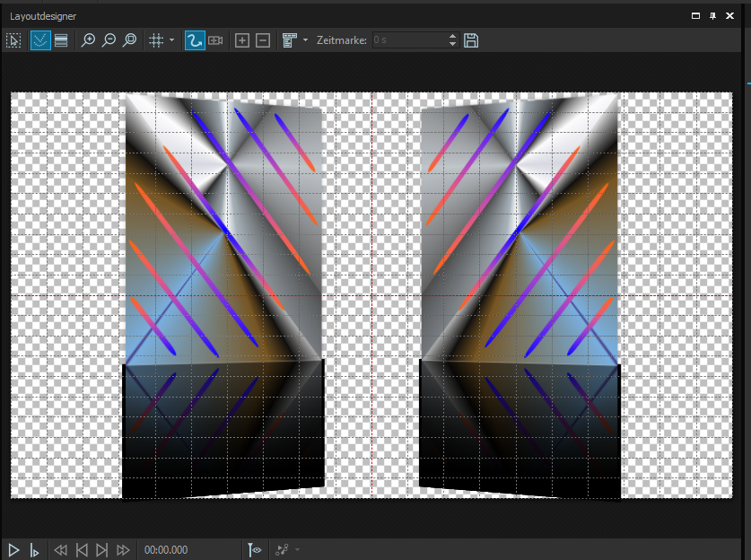Click the zoom-to-fit magnifier icon
This screenshot has width=751, height=560.
point(130,40)
